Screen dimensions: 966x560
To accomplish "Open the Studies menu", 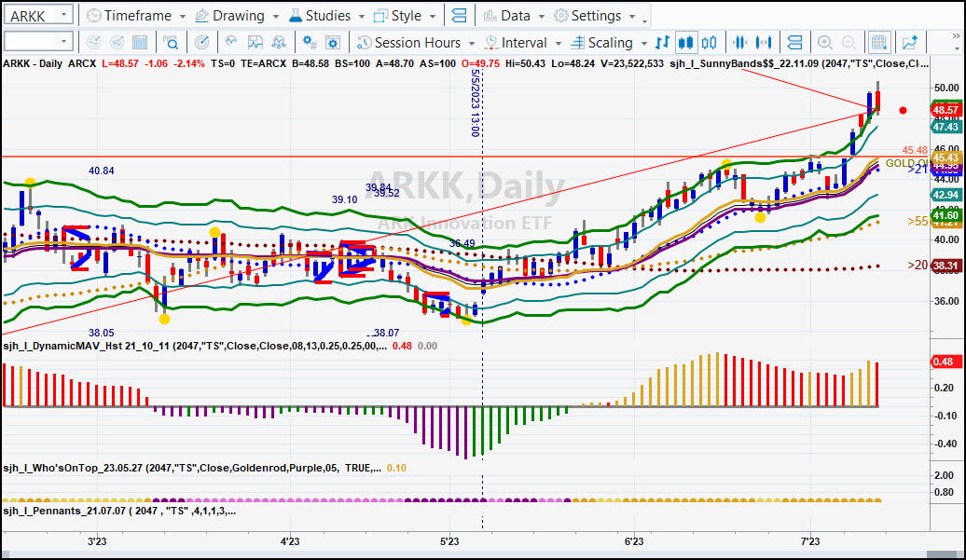I will (x=326, y=16).
